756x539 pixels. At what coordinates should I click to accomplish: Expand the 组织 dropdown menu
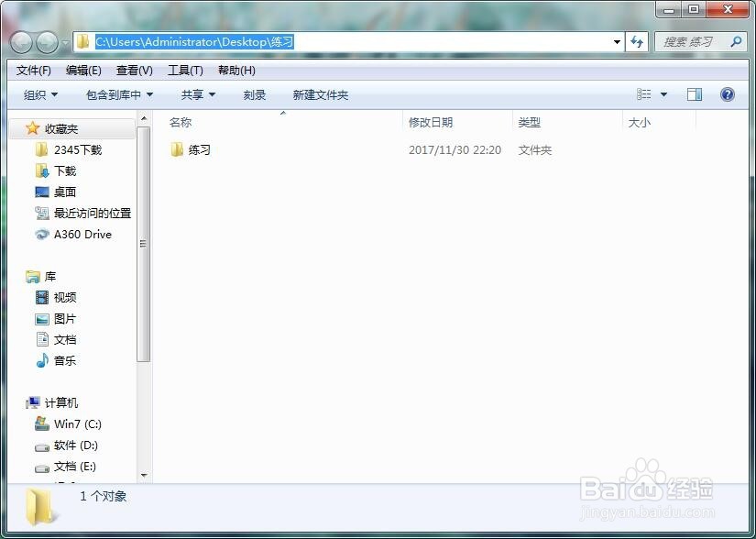(38, 93)
